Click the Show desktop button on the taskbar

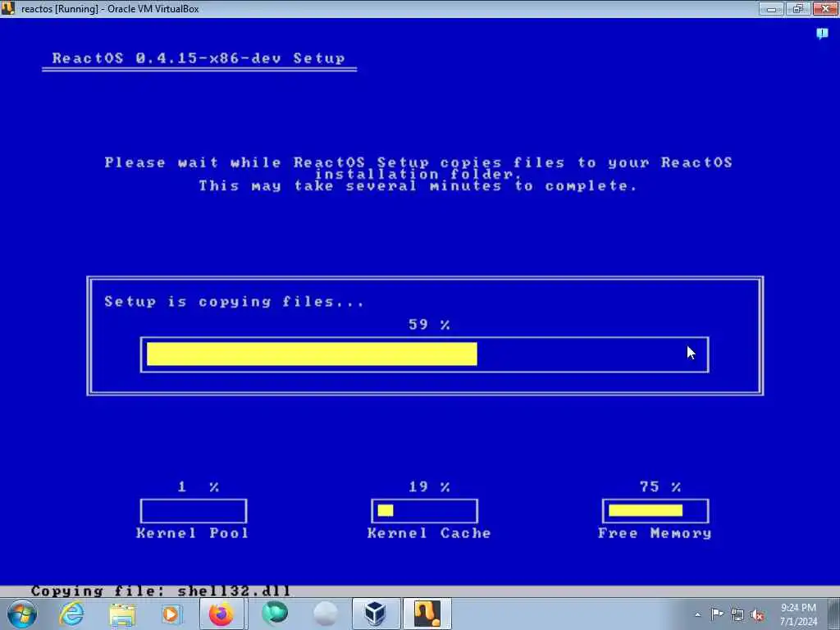point(834,614)
